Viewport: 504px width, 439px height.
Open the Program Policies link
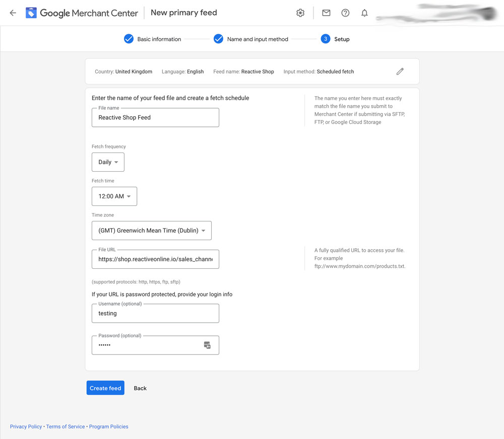(x=109, y=426)
